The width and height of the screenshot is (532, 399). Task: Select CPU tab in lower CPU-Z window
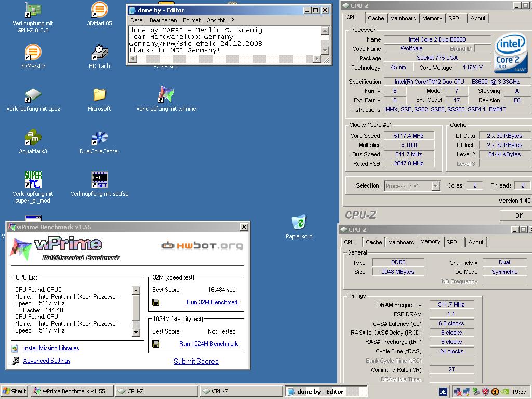pyautogui.click(x=350, y=242)
